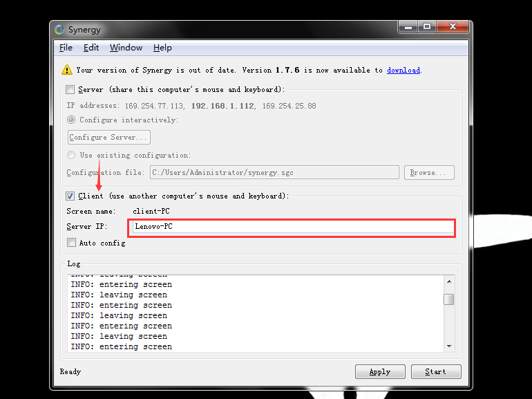Click the Apply button
This screenshot has height=399, width=532.
tap(380, 371)
